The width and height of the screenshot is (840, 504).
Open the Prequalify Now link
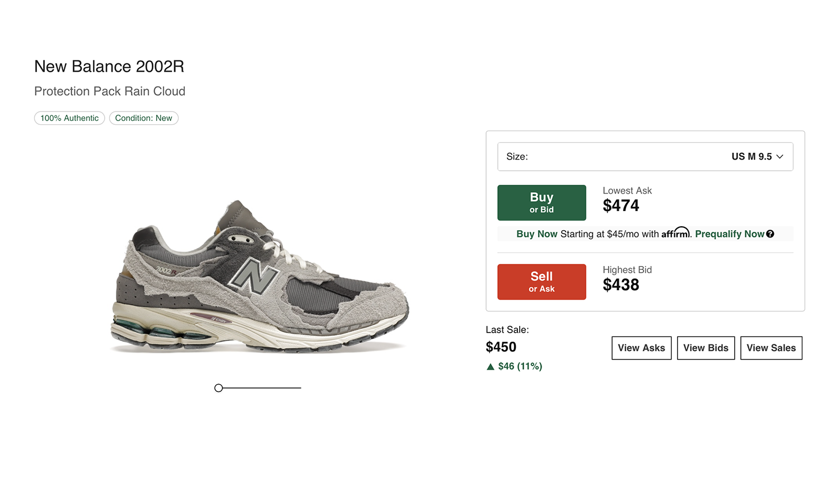(x=729, y=234)
